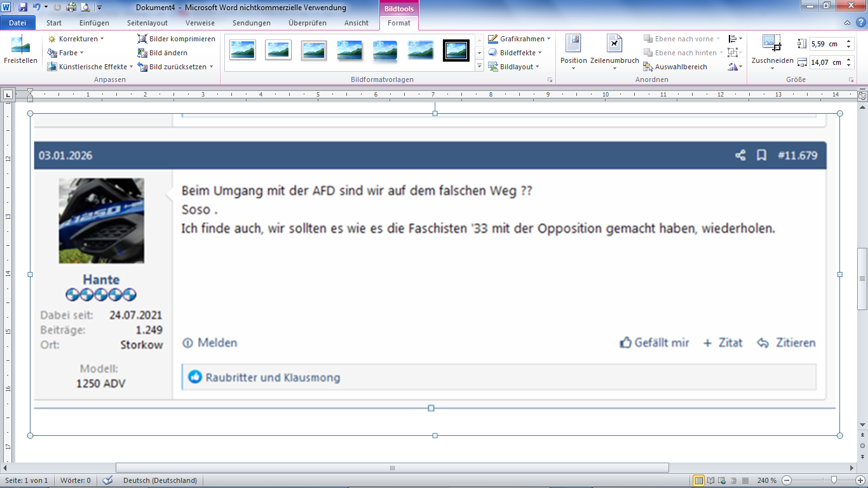Switch to the Seitenlayout tab
Image resolution: width=868 pixels, height=488 pixels.
pos(147,23)
